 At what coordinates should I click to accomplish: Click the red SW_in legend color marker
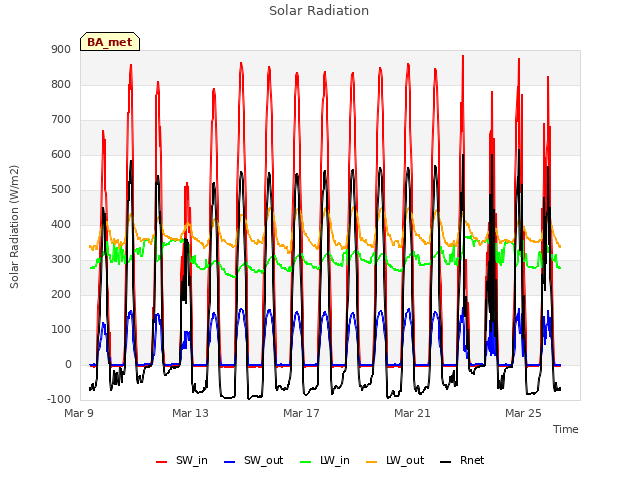coord(162,462)
